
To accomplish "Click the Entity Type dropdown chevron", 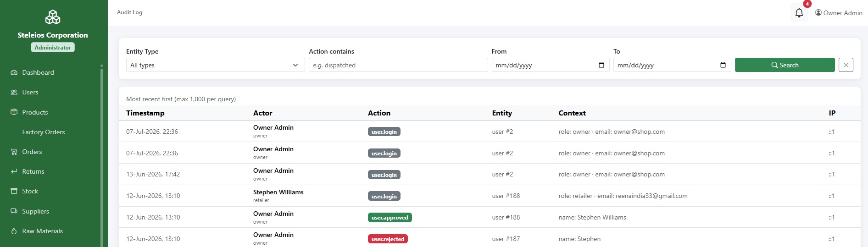I will click(295, 65).
